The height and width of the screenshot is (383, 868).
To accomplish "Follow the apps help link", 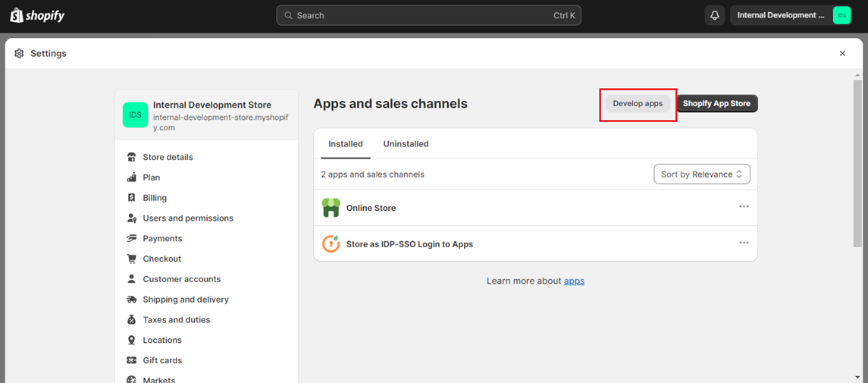I will pyautogui.click(x=574, y=281).
